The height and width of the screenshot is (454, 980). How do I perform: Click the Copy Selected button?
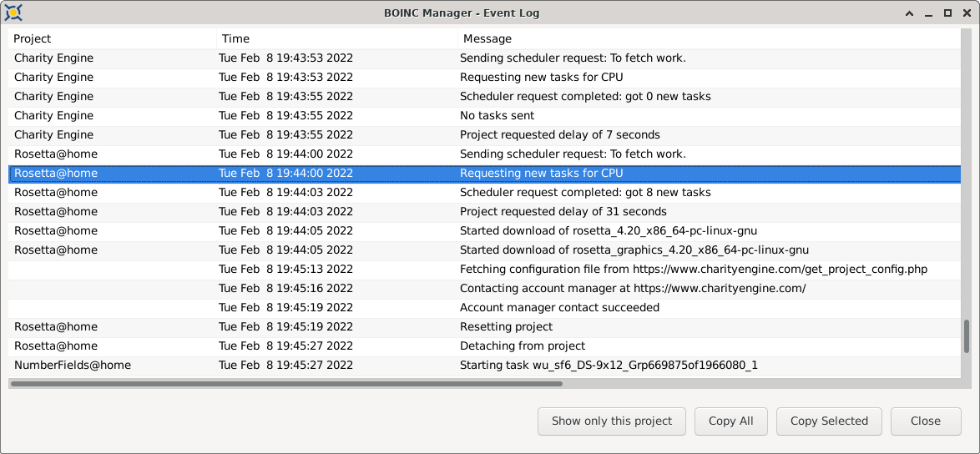click(829, 421)
